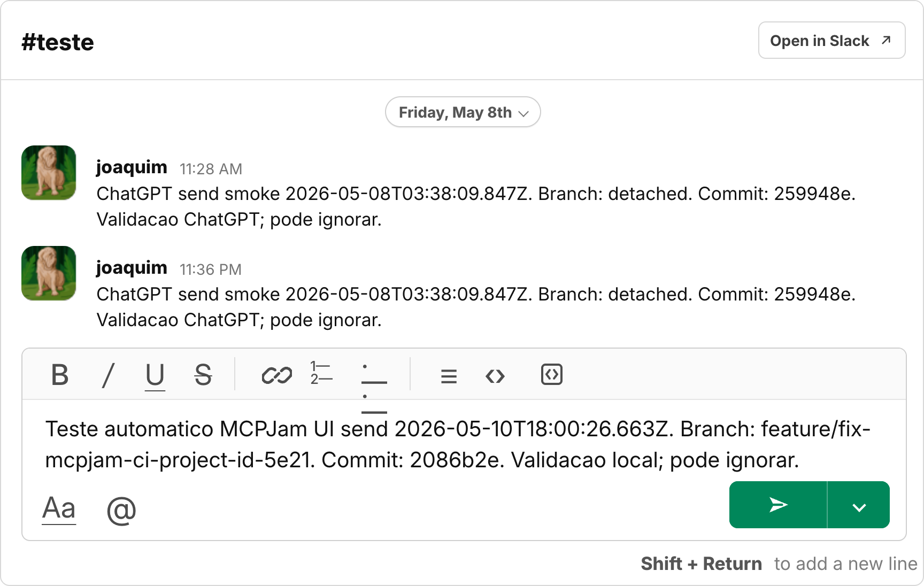
Task: Mention someone with the @ icon
Action: [x=121, y=511]
